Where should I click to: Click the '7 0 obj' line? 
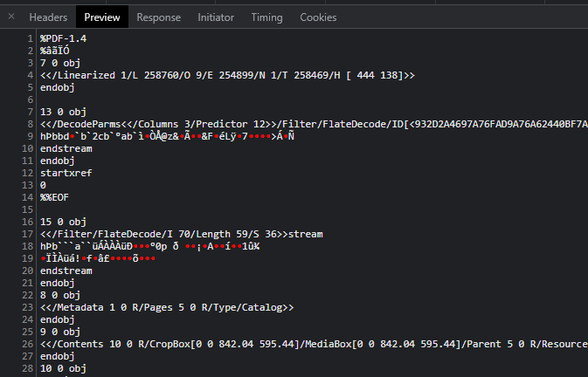60,63
